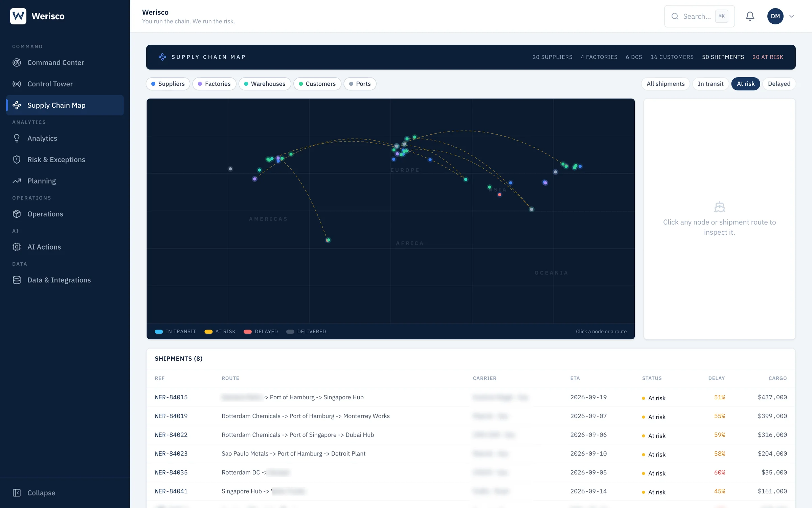Open Control Tower broadcast icon
812x508 pixels.
(17, 84)
